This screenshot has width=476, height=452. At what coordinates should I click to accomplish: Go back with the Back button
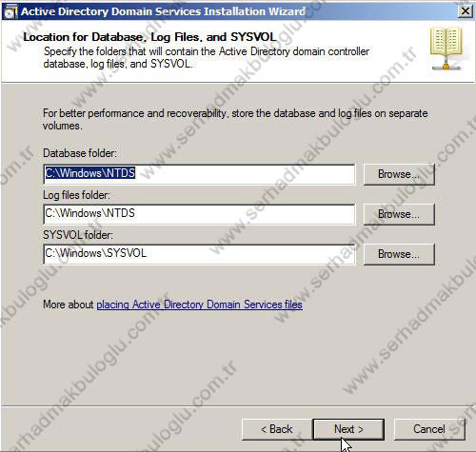(277, 429)
